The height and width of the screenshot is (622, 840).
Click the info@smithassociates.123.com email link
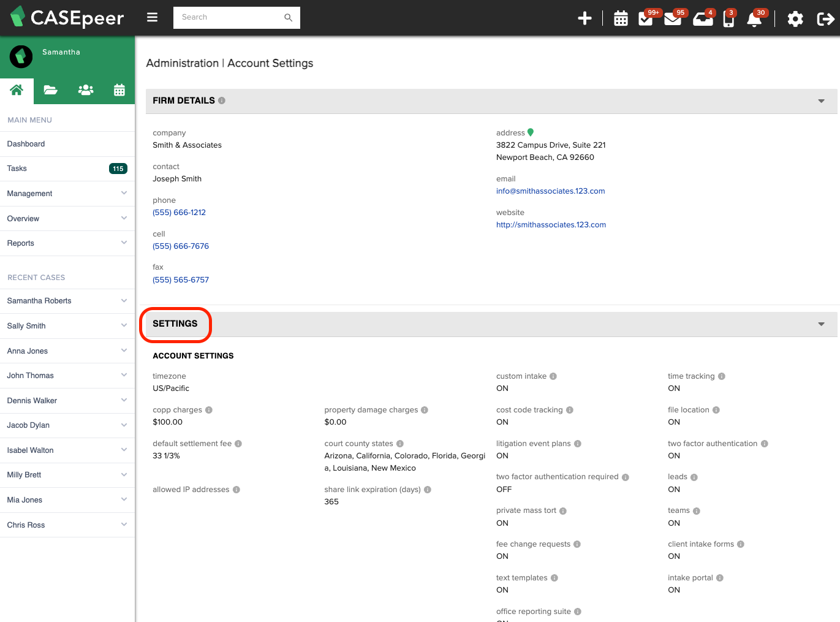click(550, 191)
